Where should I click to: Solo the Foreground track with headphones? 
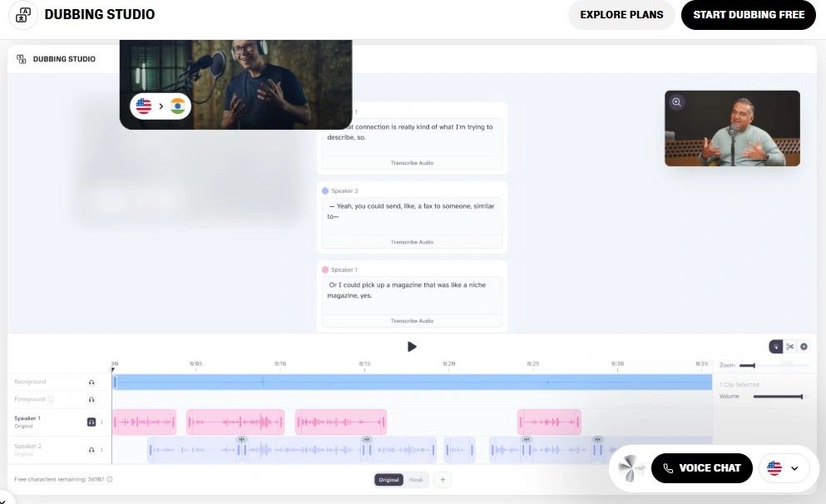(92, 399)
